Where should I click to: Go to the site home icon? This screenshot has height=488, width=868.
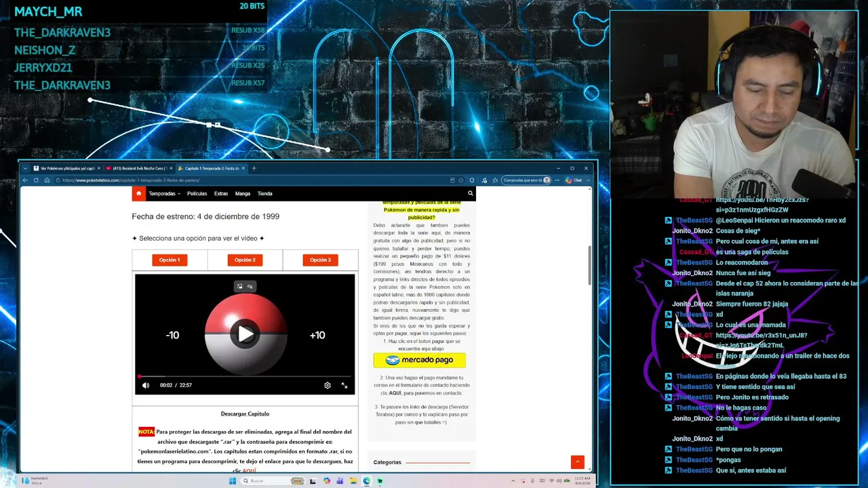[x=138, y=193]
